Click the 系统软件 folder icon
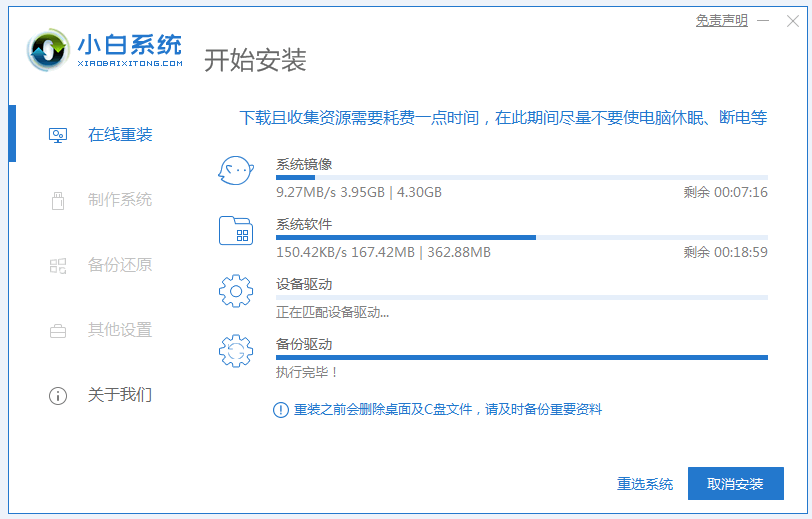 pyautogui.click(x=236, y=231)
